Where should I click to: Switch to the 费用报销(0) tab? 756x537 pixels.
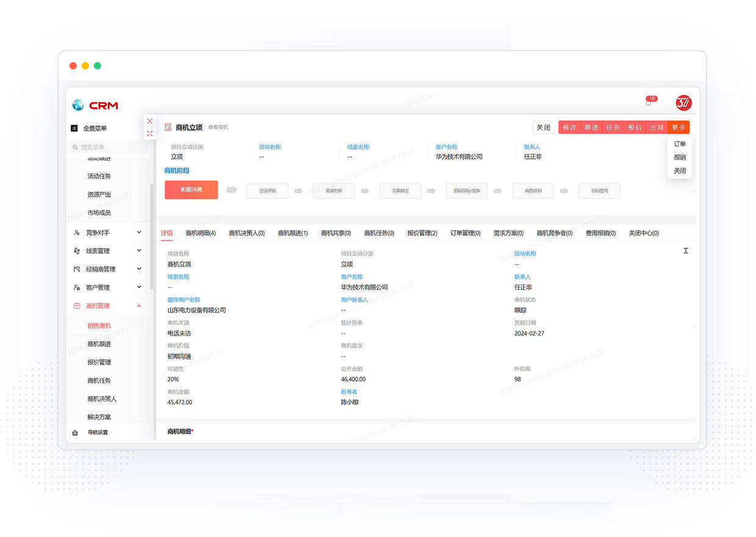tap(601, 233)
